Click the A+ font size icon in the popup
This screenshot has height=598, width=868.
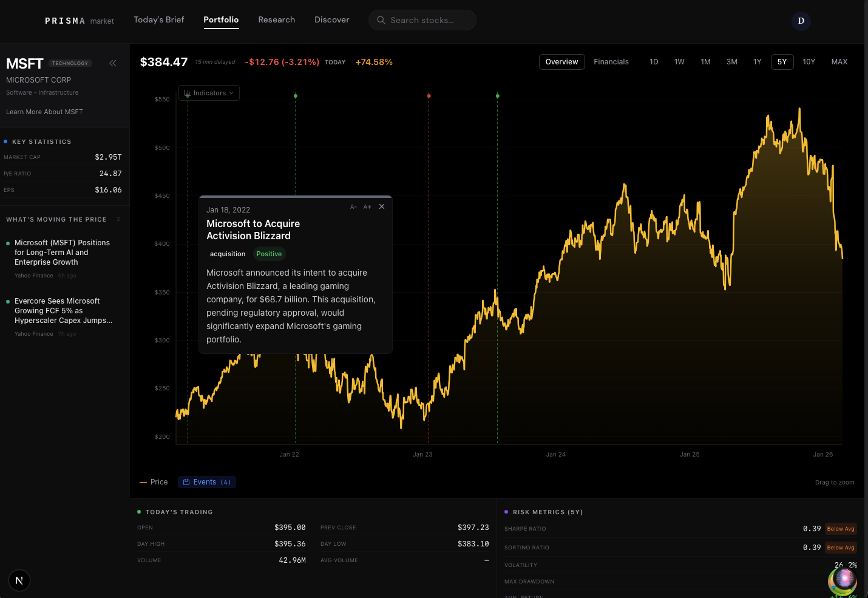point(367,206)
